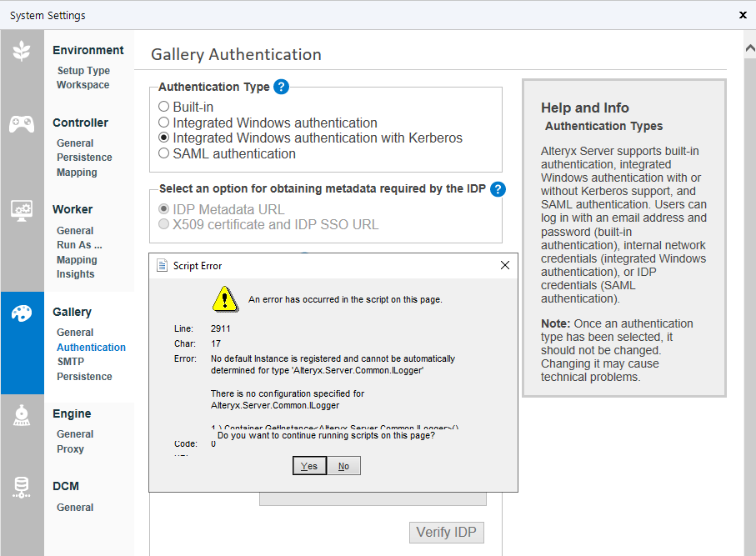Image resolution: width=756 pixels, height=556 pixels.
Task: Click the Gallery palette icon
Action: [x=22, y=312]
